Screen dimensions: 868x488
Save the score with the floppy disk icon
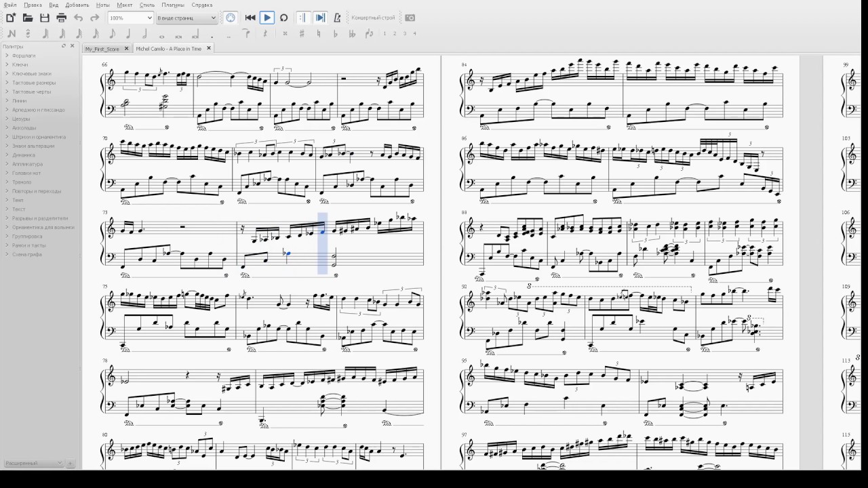pyautogui.click(x=44, y=18)
